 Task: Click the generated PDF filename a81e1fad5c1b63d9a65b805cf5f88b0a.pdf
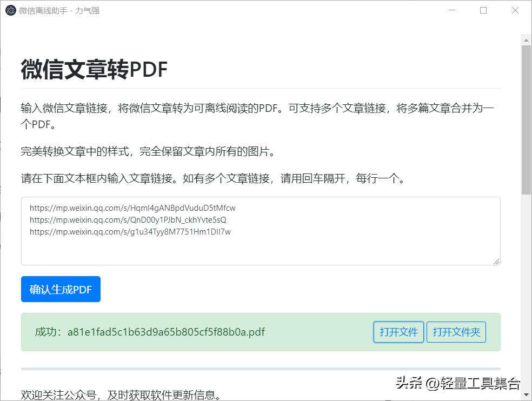(x=165, y=332)
